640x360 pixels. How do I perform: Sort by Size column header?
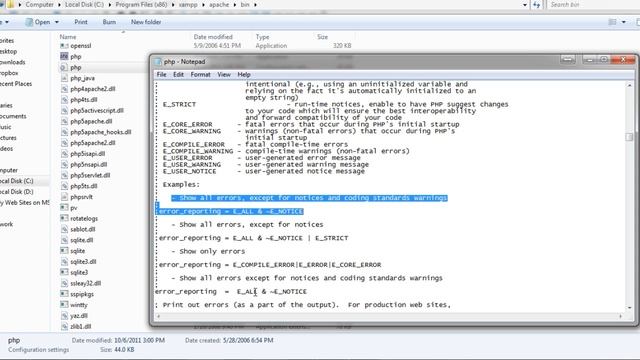(x=322, y=37)
